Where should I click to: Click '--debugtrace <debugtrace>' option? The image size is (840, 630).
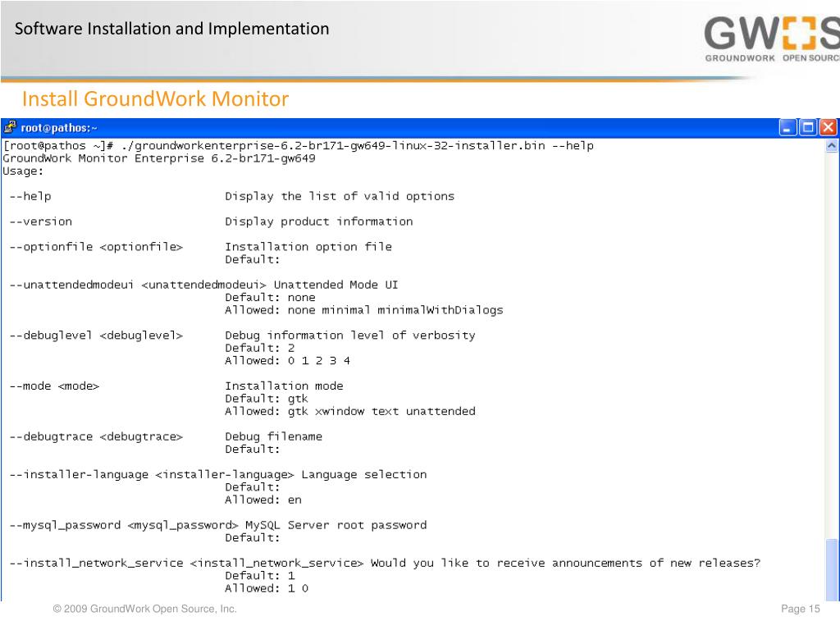97,436
